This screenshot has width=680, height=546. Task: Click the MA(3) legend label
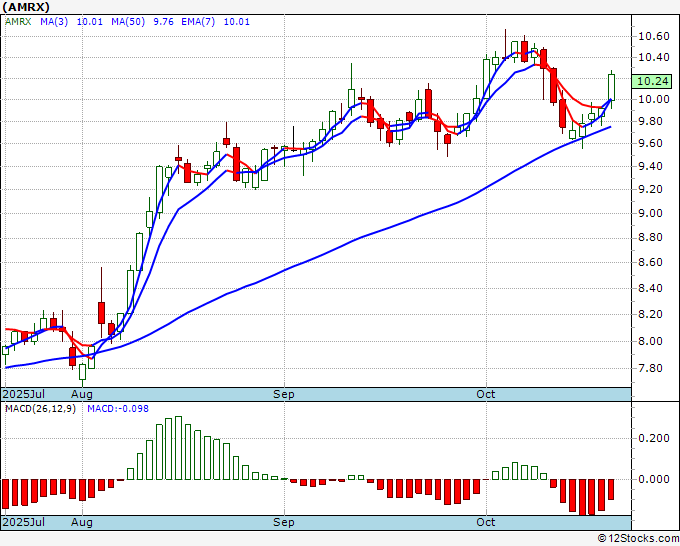pos(54,22)
